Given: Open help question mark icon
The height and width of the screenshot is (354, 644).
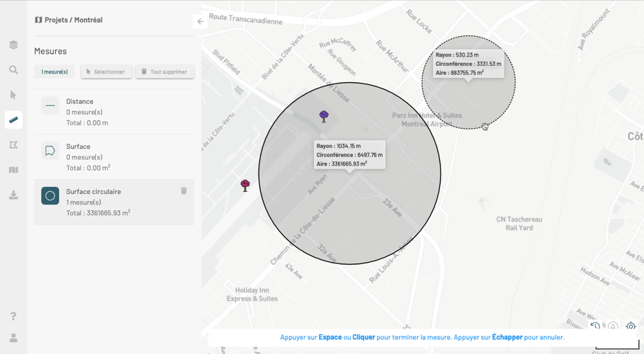Looking at the screenshot, I should [x=13, y=316].
